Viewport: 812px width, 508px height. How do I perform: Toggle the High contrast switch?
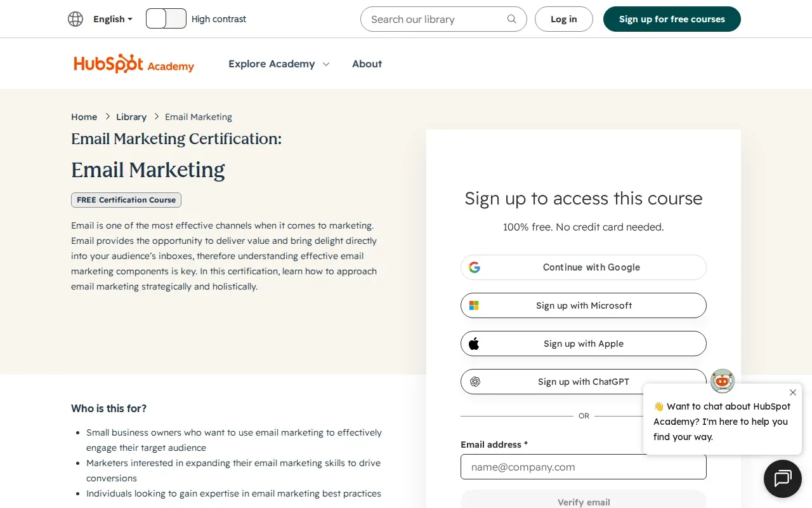point(166,18)
